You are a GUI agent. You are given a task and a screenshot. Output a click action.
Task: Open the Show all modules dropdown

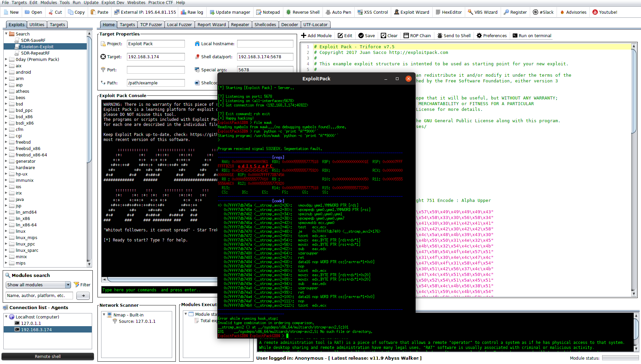[38, 285]
